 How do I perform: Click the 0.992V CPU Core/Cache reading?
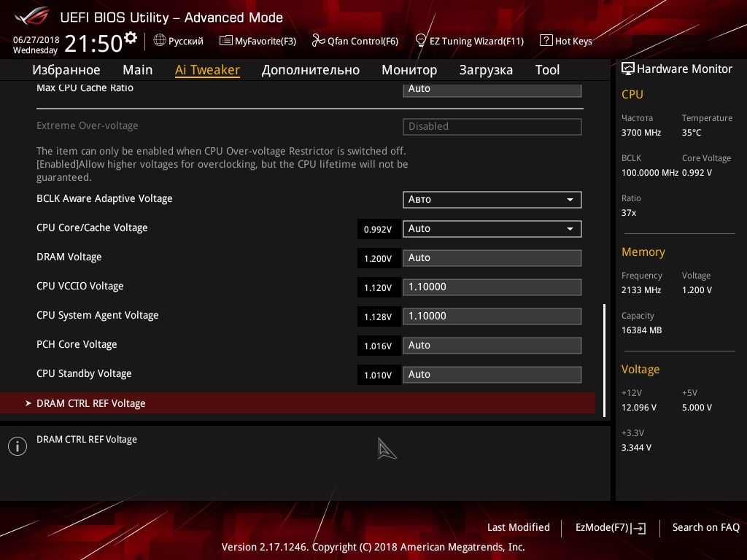[x=379, y=230]
